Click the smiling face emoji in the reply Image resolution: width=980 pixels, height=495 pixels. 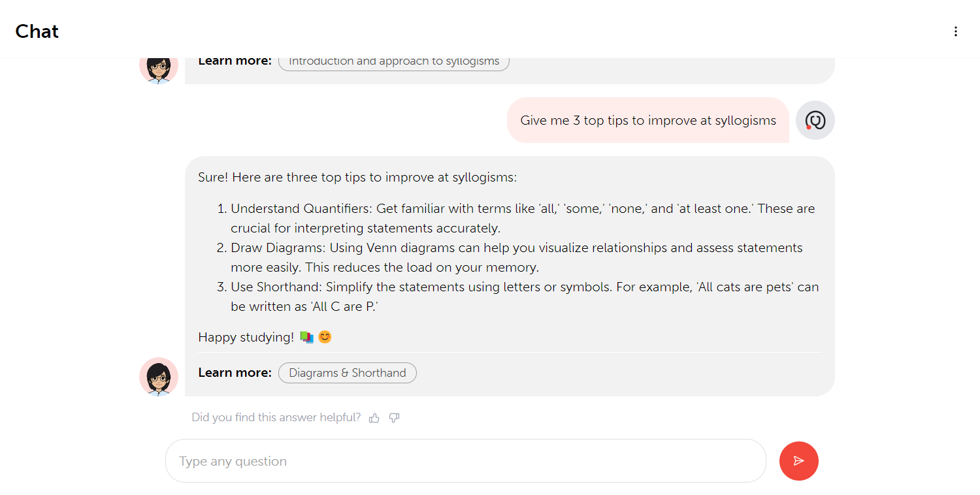click(325, 337)
